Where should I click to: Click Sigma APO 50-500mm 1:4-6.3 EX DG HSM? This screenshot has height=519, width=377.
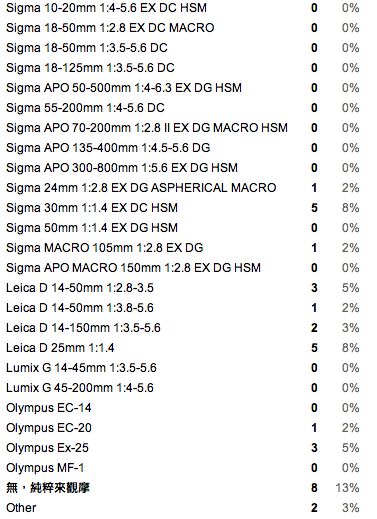(124, 88)
